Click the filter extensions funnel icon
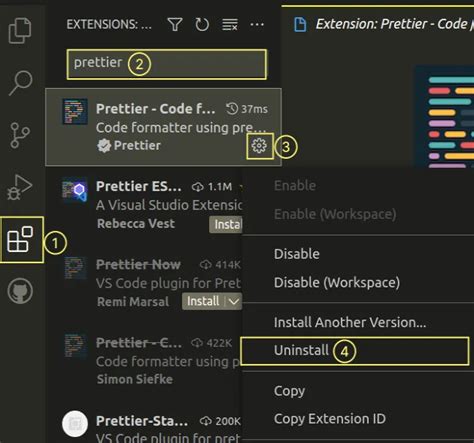The image size is (474, 443). (x=175, y=25)
